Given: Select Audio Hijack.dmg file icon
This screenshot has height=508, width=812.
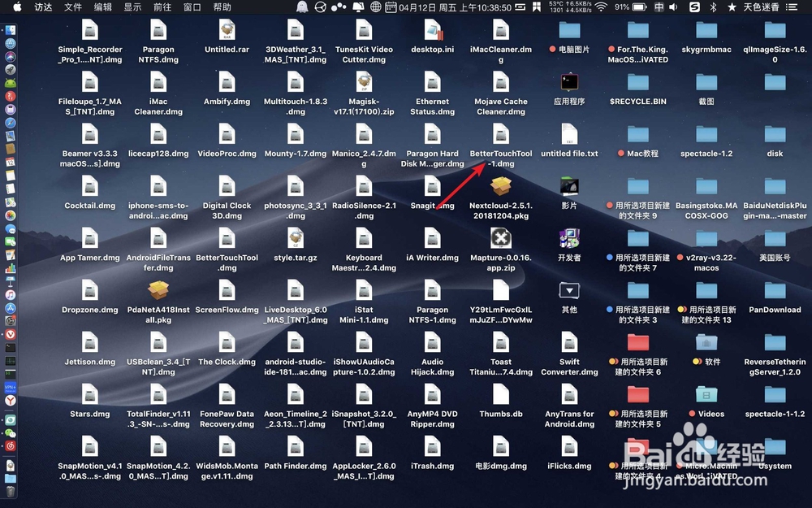Looking at the screenshot, I should [433, 342].
